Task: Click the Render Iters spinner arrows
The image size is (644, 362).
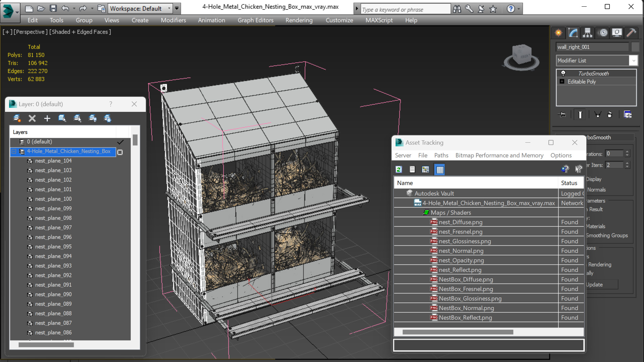Action: (627, 165)
